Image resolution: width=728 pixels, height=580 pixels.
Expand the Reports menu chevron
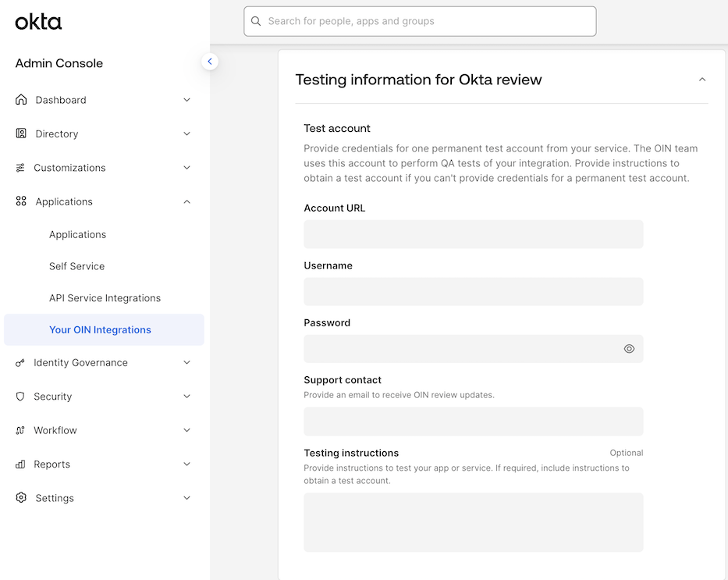coord(186,464)
